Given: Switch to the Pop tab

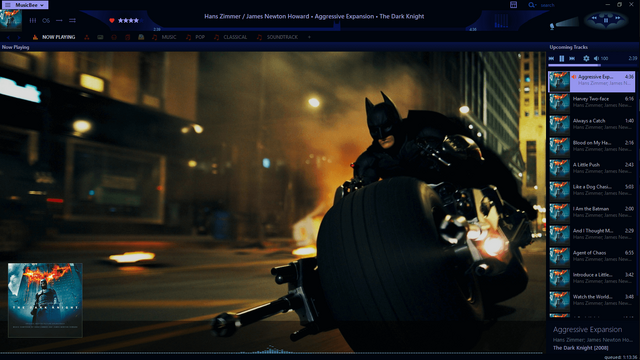Looking at the screenshot, I should click(x=195, y=37).
